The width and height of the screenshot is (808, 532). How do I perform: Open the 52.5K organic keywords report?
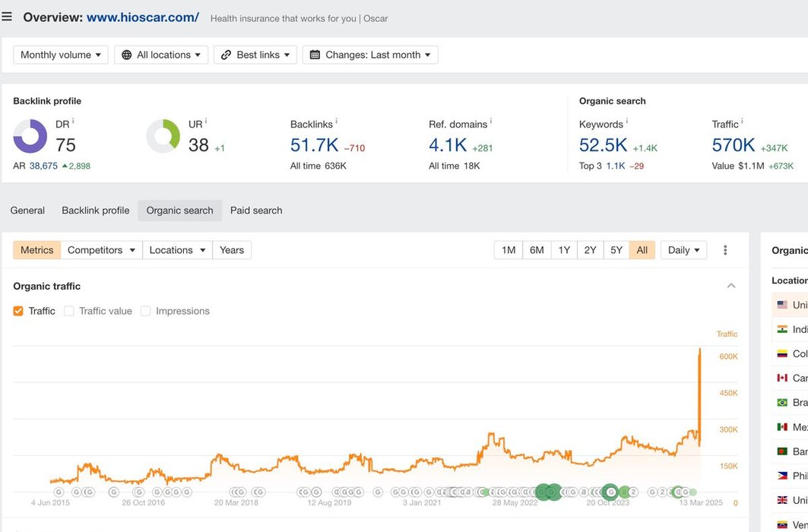coord(603,145)
